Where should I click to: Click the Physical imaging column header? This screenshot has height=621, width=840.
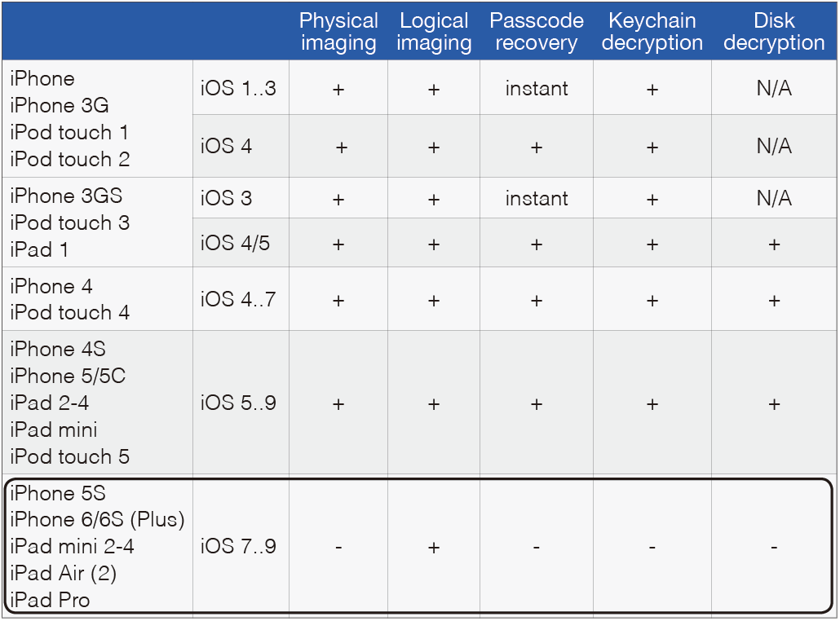[x=338, y=32]
